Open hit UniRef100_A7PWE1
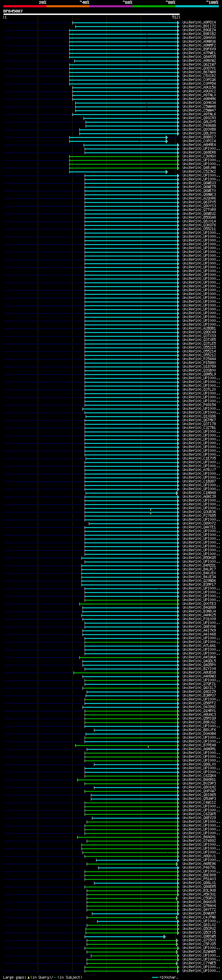The width and height of the screenshot is (222, 980). pos(199,53)
